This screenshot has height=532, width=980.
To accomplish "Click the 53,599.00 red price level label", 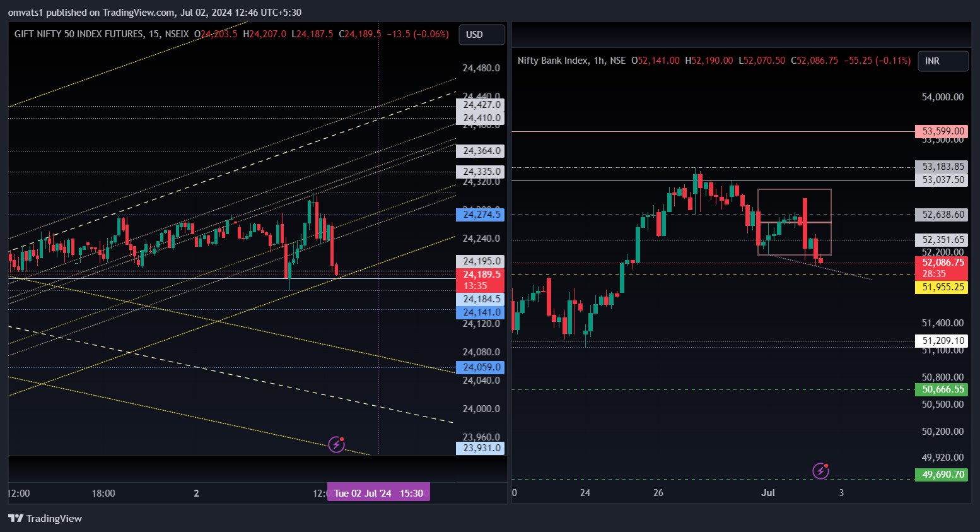I will click(x=943, y=131).
